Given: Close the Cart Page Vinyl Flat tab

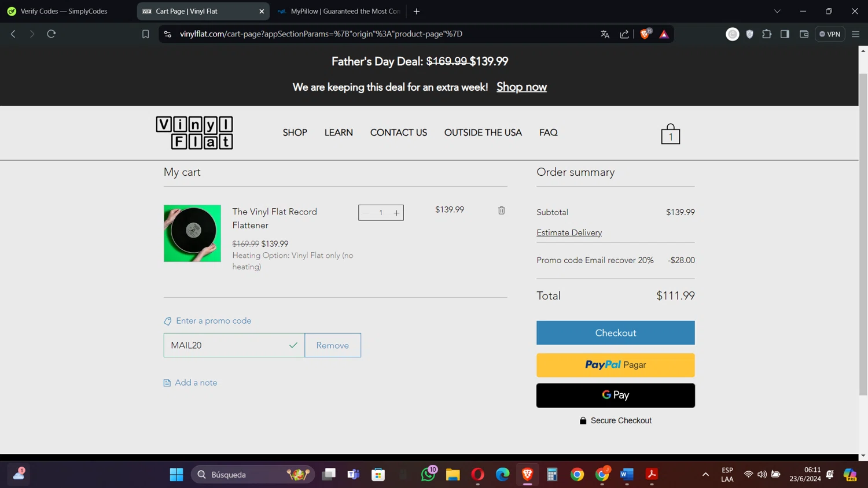Looking at the screenshot, I should pos(262,11).
